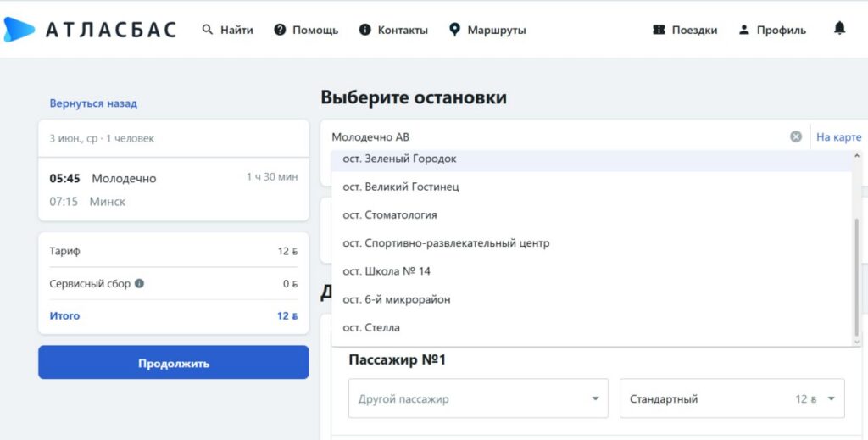Click the blue Продолжить button

[173, 363]
